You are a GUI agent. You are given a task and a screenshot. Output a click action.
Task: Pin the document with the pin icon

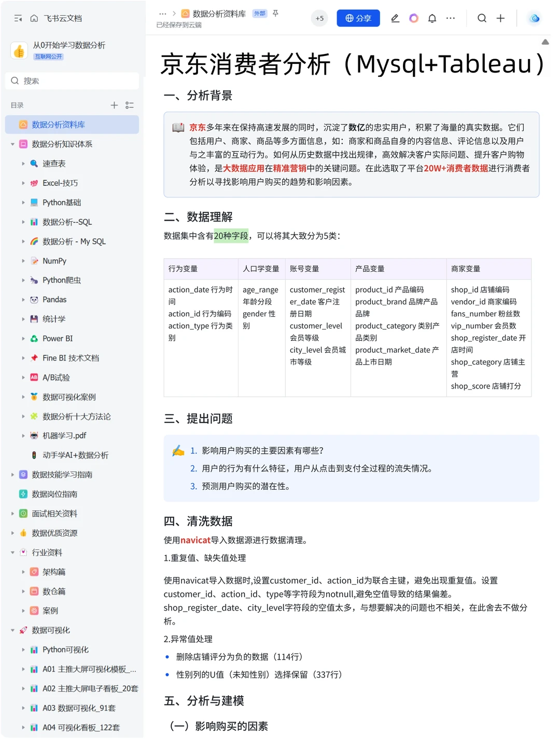tap(276, 13)
